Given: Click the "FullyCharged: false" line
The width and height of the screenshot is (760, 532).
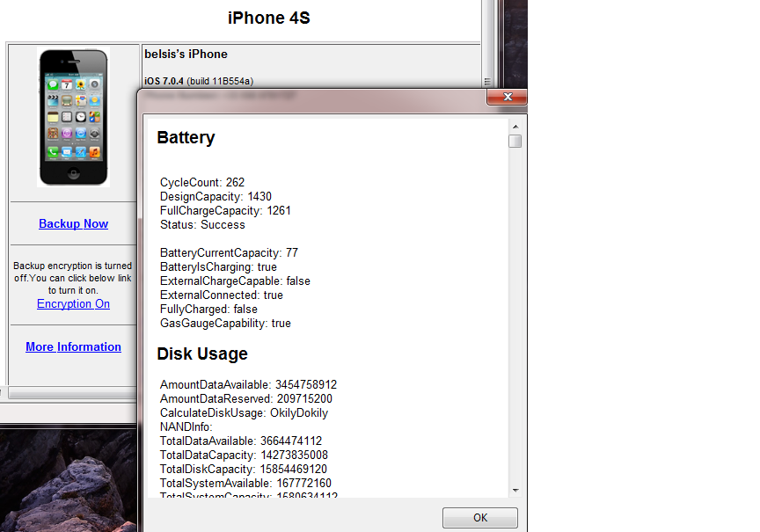Looking at the screenshot, I should (208, 309).
